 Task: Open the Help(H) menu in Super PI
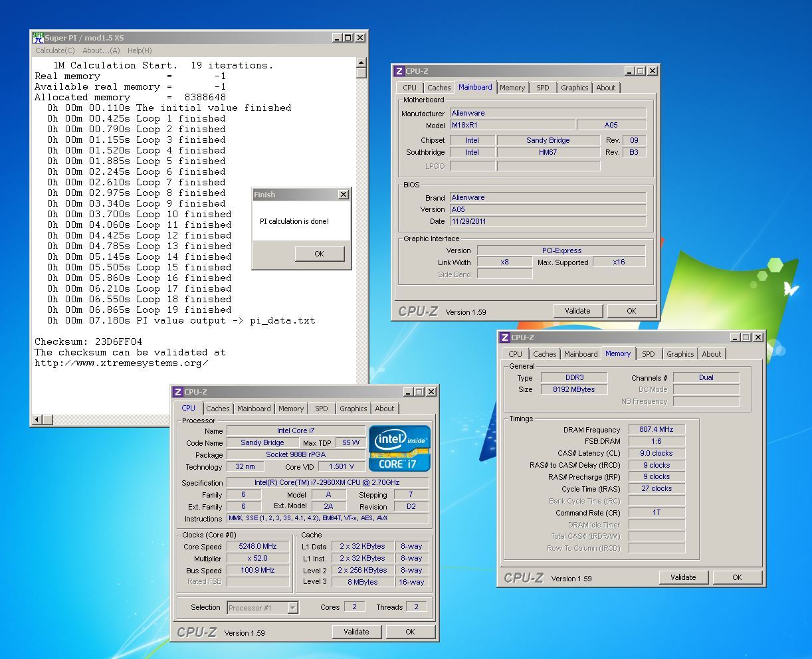coord(140,50)
